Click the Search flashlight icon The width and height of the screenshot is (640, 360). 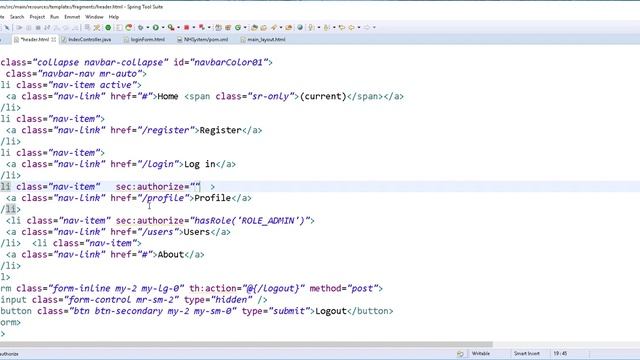point(273,27)
